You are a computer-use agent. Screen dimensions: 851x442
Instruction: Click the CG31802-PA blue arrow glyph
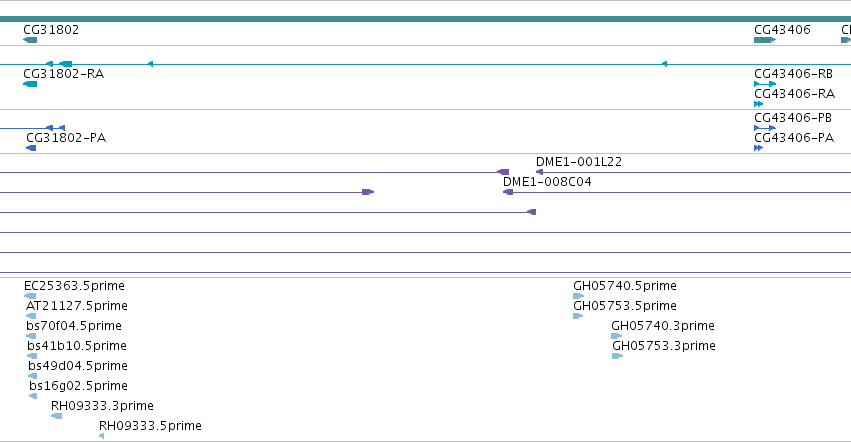(31, 148)
